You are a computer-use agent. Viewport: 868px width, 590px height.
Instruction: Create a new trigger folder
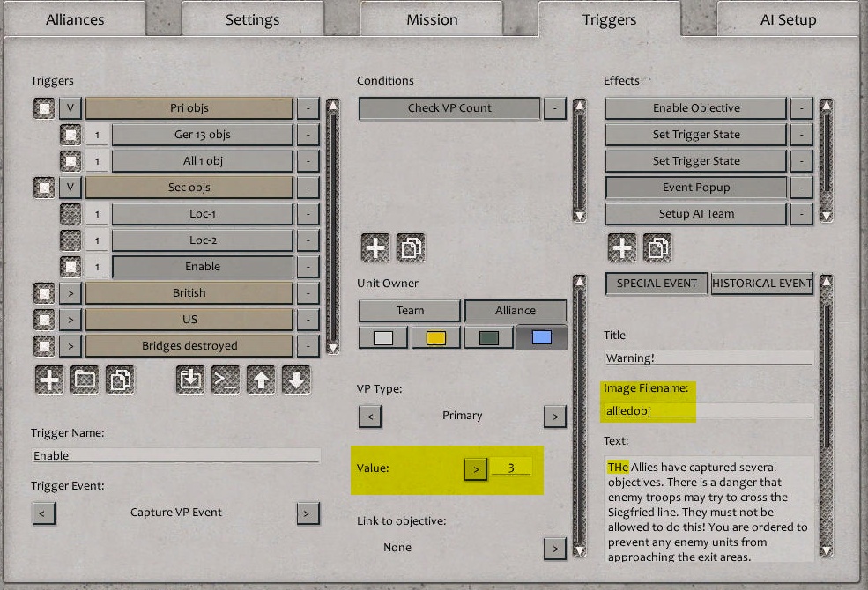85,380
